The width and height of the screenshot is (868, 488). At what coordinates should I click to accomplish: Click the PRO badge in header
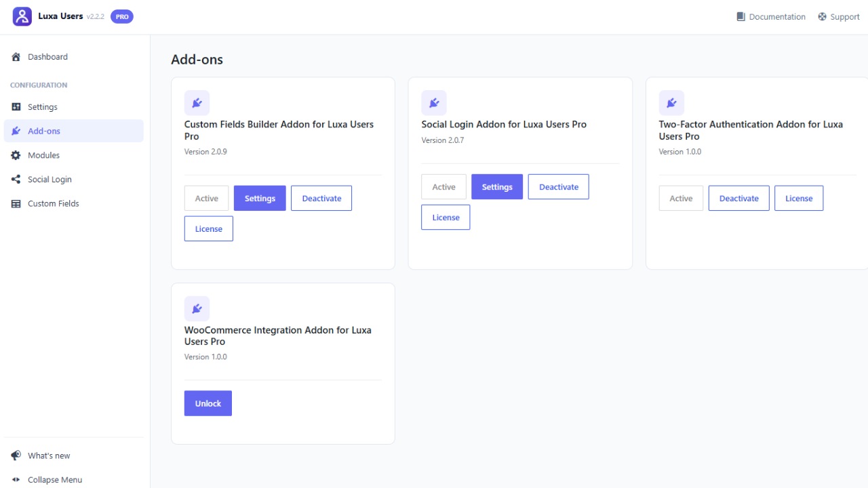coord(122,17)
